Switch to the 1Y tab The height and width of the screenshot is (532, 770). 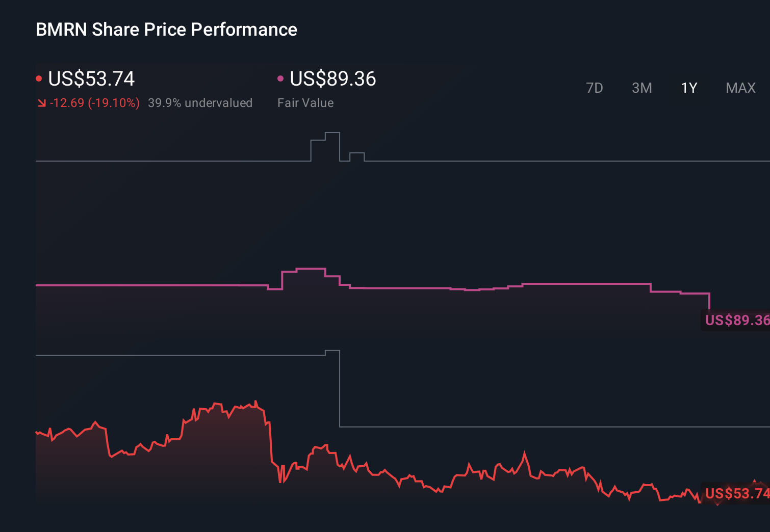[688, 88]
